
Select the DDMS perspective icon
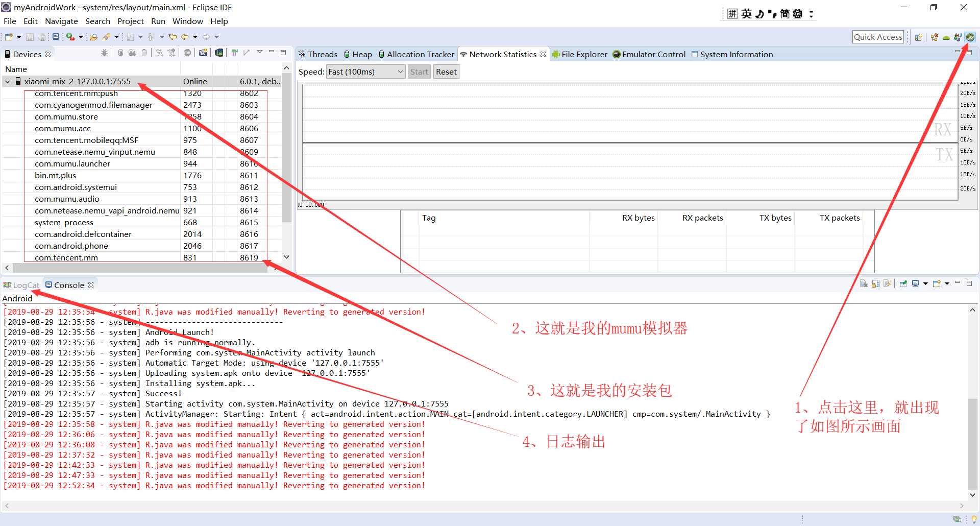(970, 37)
